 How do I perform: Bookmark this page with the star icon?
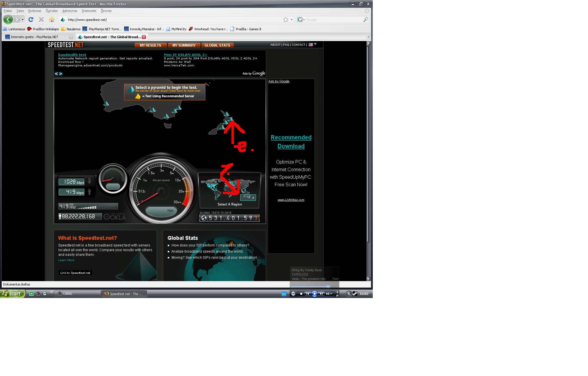coord(286,19)
